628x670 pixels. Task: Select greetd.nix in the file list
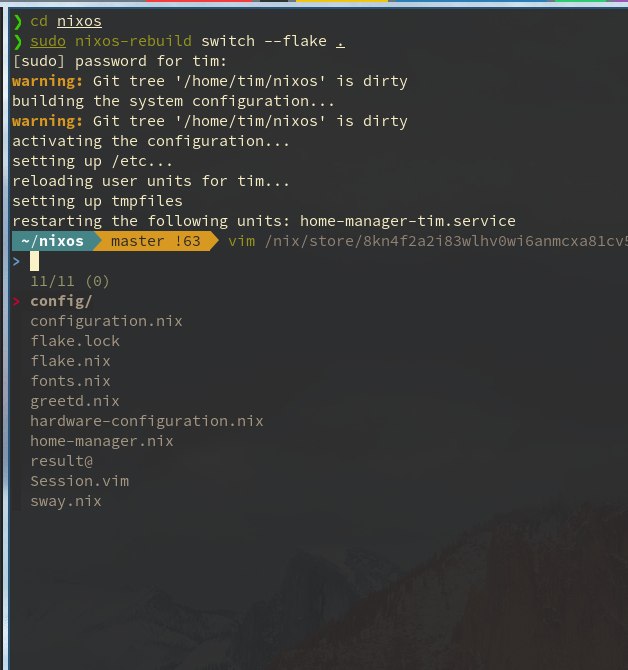click(75, 401)
